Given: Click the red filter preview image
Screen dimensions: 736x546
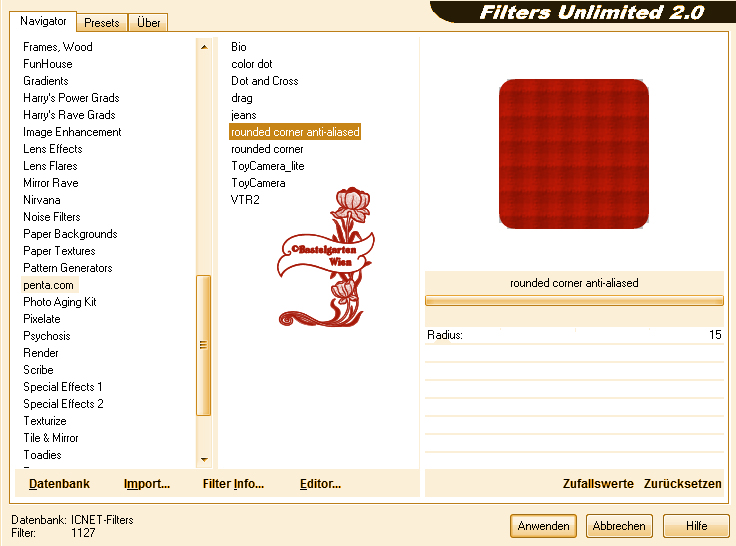Looking at the screenshot, I should coord(574,154).
